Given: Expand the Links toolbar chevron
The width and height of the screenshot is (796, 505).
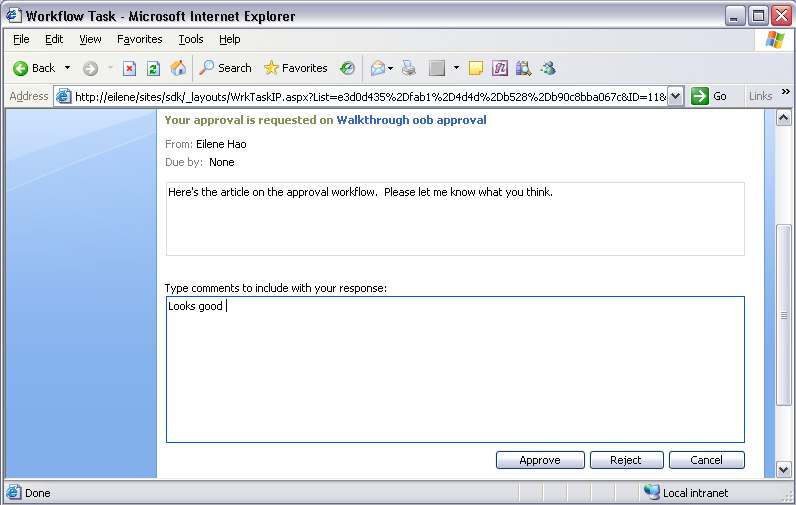Looking at the screenshot, I should (x=786, y=92).
